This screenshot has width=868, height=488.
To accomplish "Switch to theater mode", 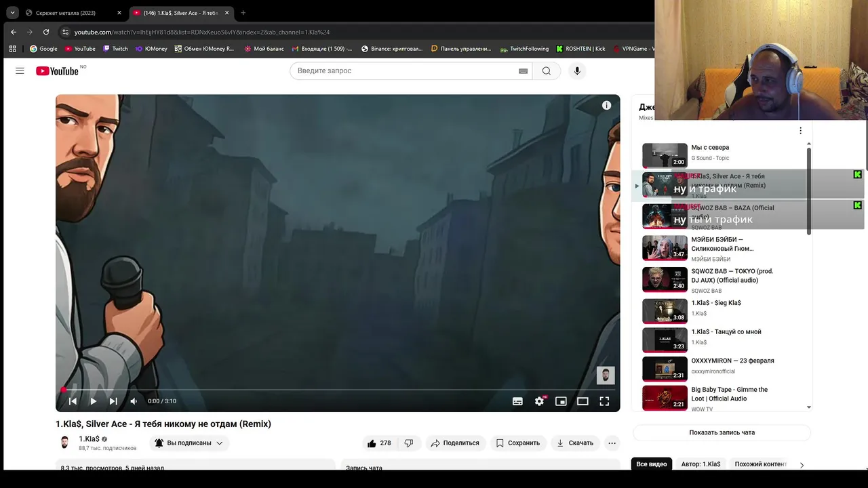I will click(583, 401).
